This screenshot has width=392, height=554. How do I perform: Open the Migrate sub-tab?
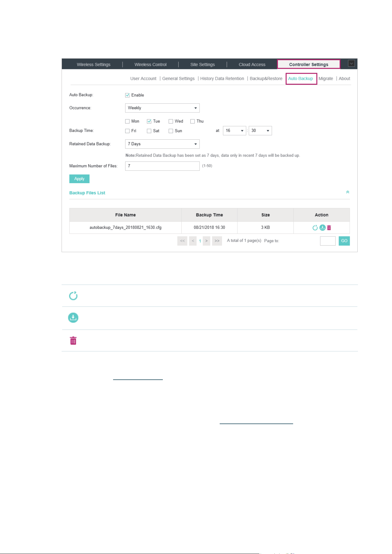[x=326, y=78]
